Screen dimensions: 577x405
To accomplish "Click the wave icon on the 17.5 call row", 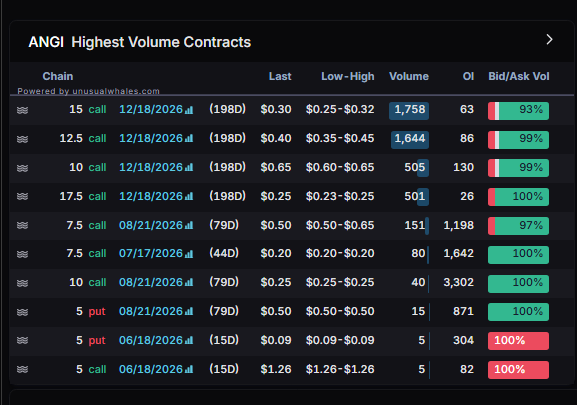I will point(22,196).
